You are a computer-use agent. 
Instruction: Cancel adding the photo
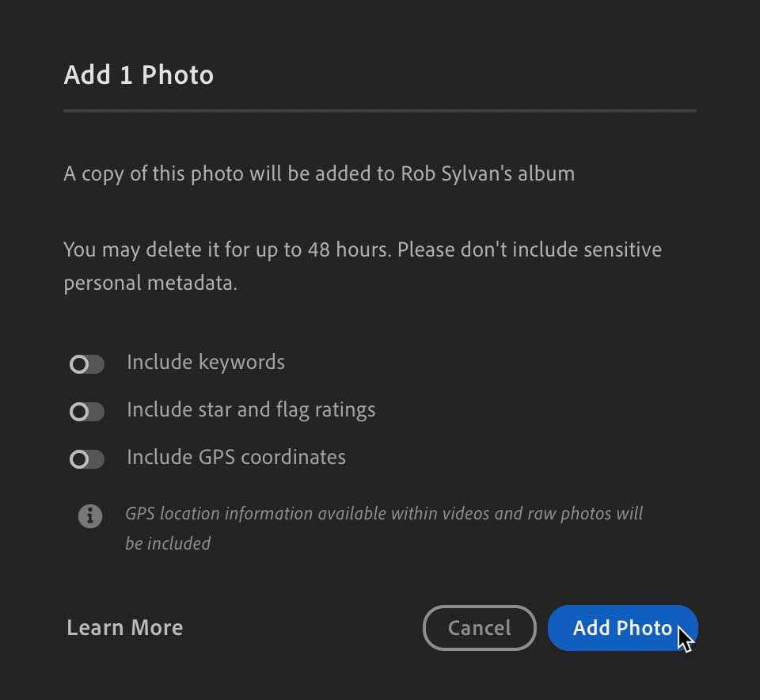tap(480, 628)
